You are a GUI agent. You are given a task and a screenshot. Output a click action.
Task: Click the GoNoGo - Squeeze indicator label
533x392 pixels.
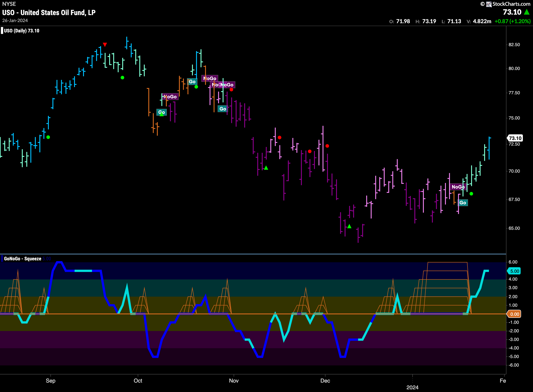point(23,259)
